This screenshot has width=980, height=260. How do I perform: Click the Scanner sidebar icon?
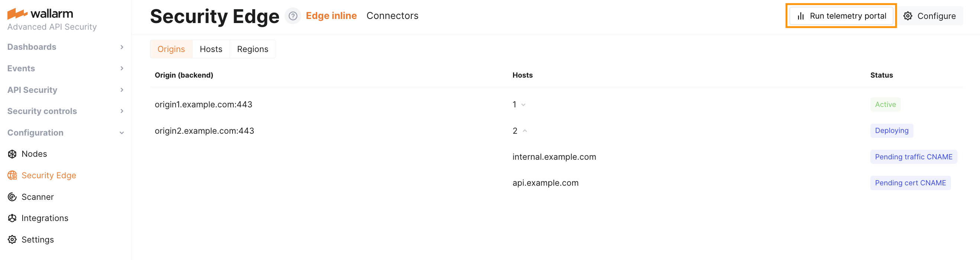pos(12,197)
